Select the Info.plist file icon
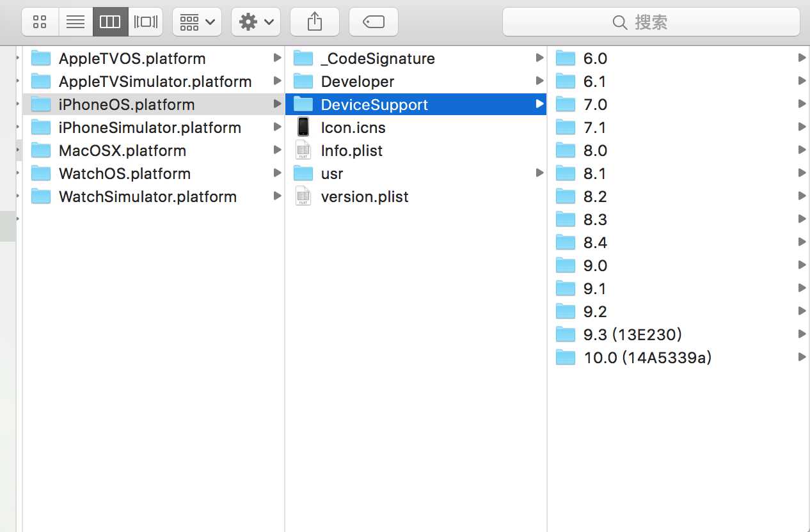Screen dimensions: 810x532 303,150
